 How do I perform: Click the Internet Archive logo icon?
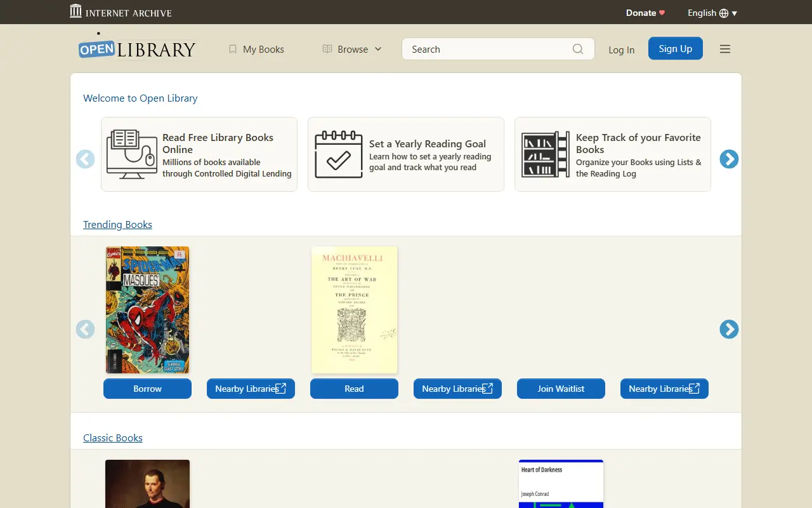click(75, 11)
